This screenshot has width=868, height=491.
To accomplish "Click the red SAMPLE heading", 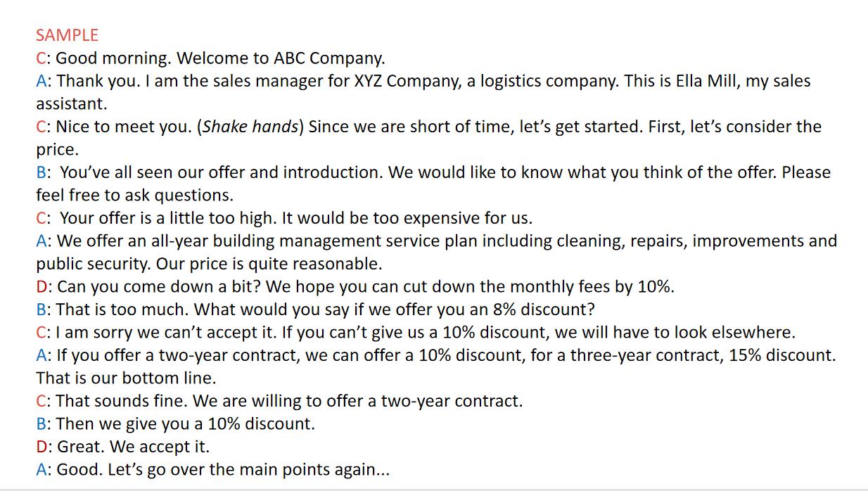I will (67, 35).
